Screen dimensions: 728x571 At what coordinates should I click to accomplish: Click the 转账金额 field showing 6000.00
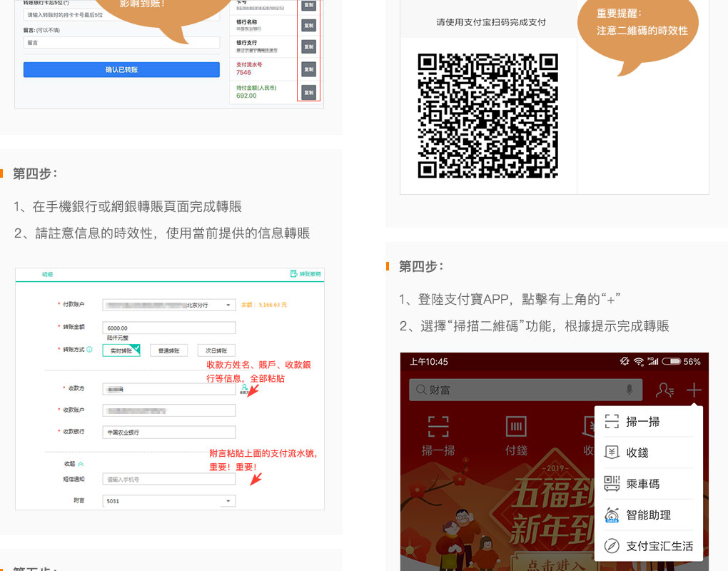pyautogui.click(x=168, y=328)
